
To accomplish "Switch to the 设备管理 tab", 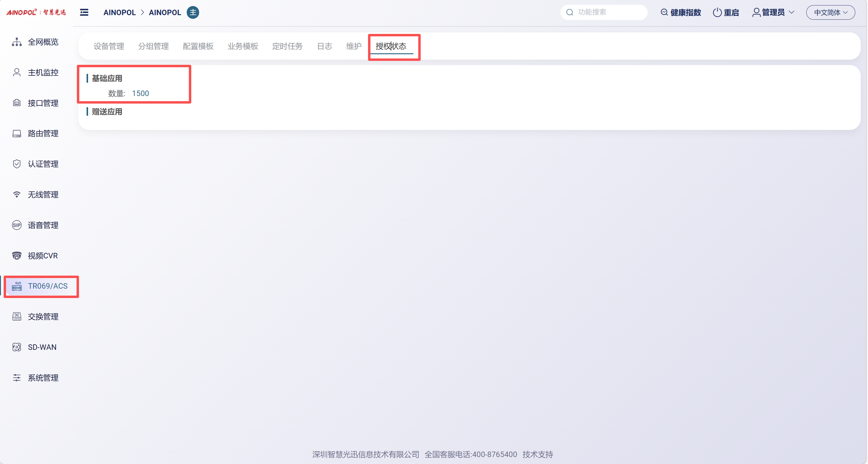I will [x=108, y=46].
